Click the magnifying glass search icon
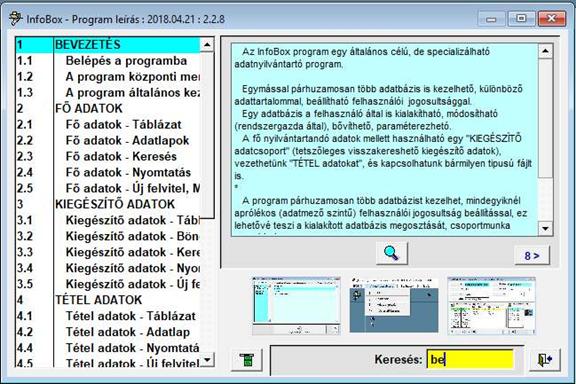Viewport: 576px width, 384px height. pyautogui.click(x=392, y=253)
